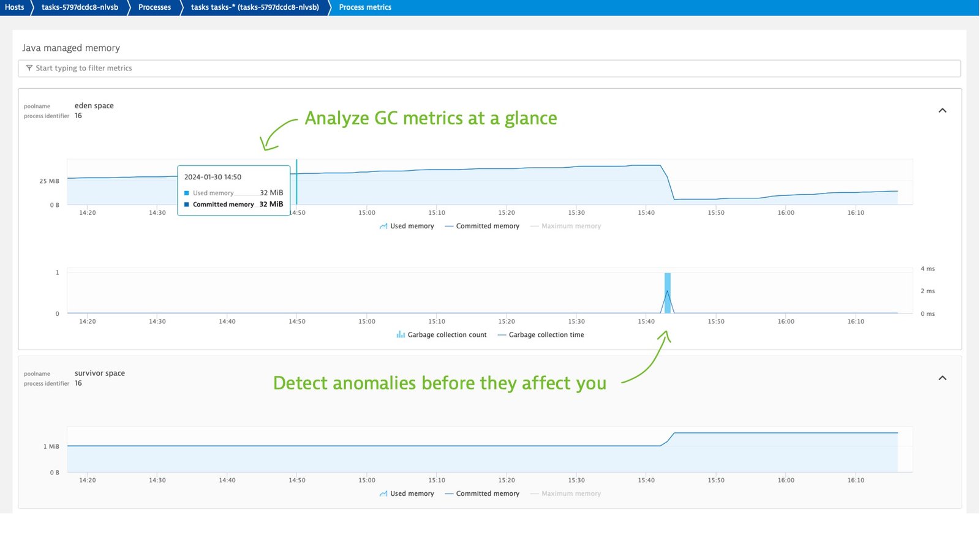
Task: Click the tooltip date 2024-01-30 14:50
Action: pos(213,178)
